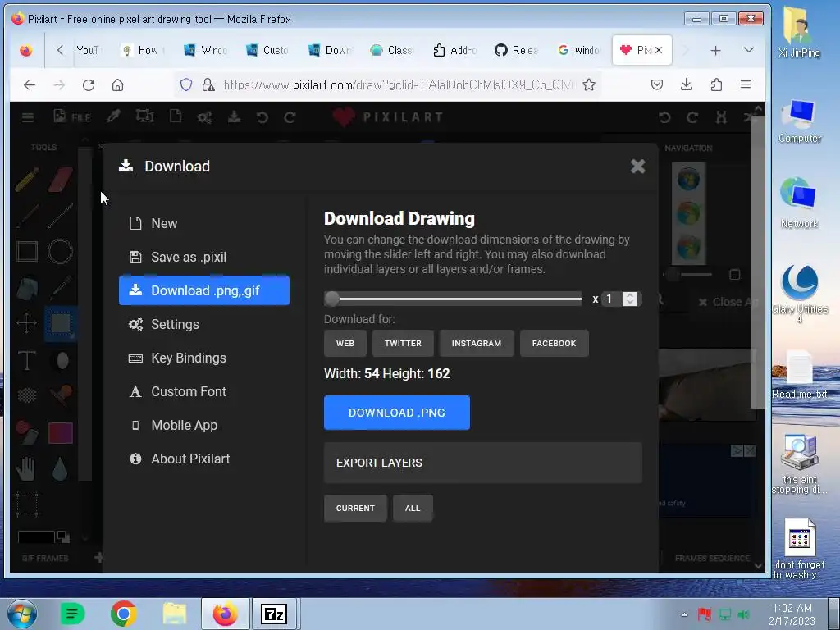The image size is (840, 630).
Task: Select Download .png,.gif menu entry
Action: pyautogui.click(x=204, y=290)
